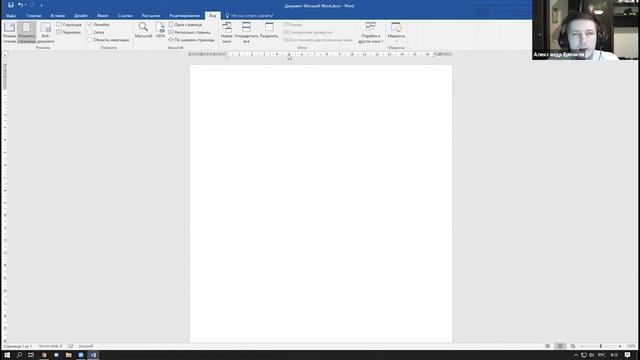Click inside the blank document page
The image size is (640, 360).
point(321,203)
